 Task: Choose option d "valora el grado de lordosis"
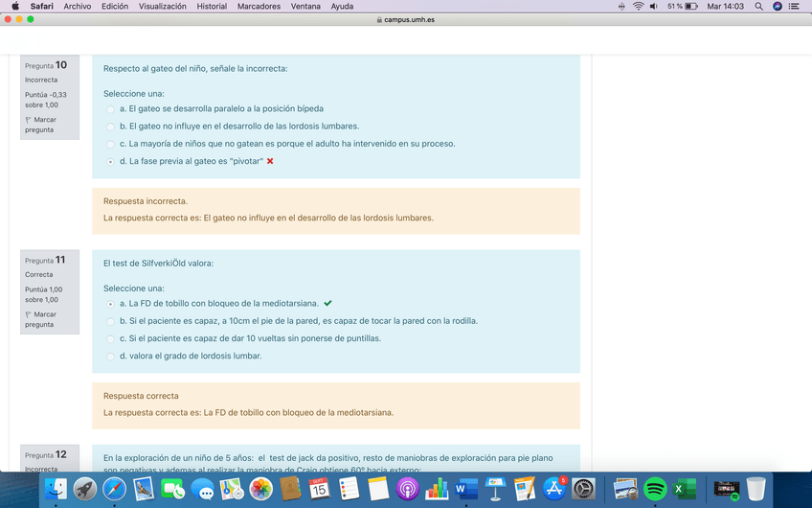pyautogui.click(x=110, y=357)
